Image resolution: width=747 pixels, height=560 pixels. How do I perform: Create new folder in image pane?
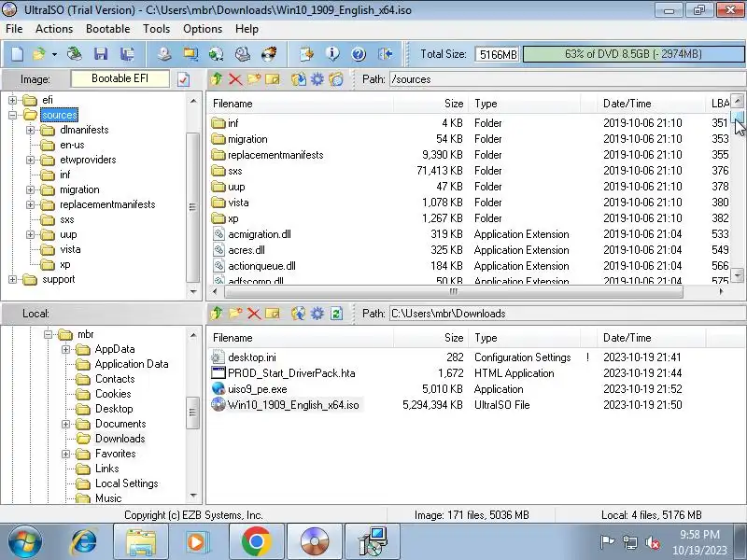[254, 79]
